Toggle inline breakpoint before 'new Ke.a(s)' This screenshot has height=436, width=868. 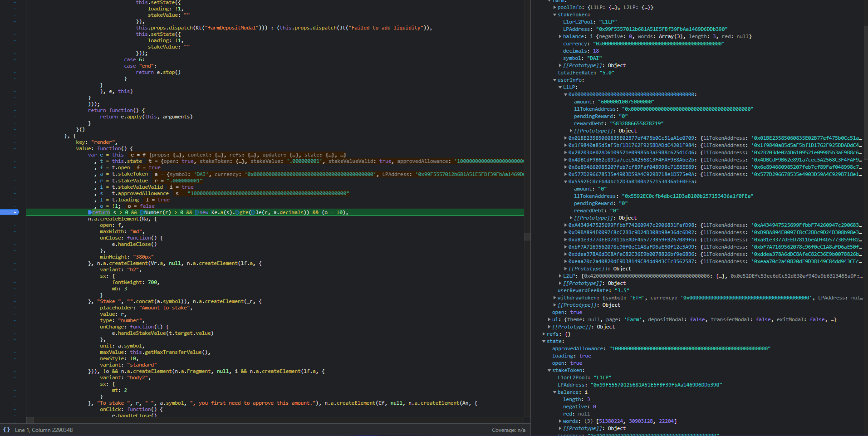tap(197, 212)
